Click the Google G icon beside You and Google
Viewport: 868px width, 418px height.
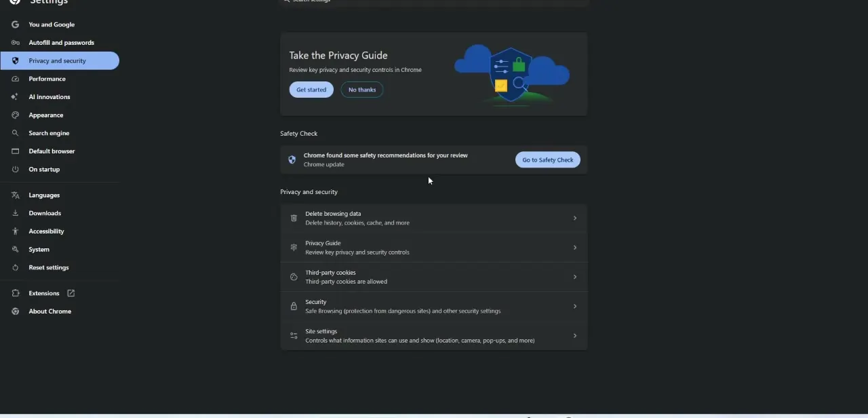click(15, 24)
